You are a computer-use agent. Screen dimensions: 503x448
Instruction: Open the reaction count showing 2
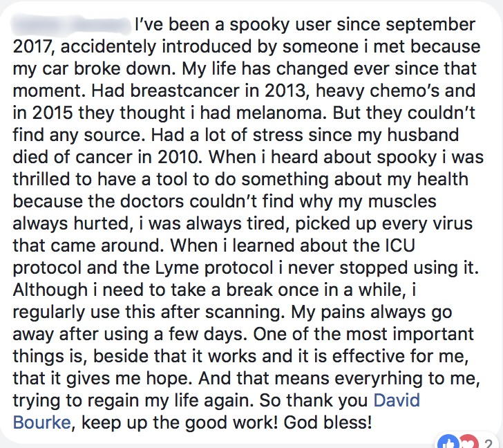(487, 441)
